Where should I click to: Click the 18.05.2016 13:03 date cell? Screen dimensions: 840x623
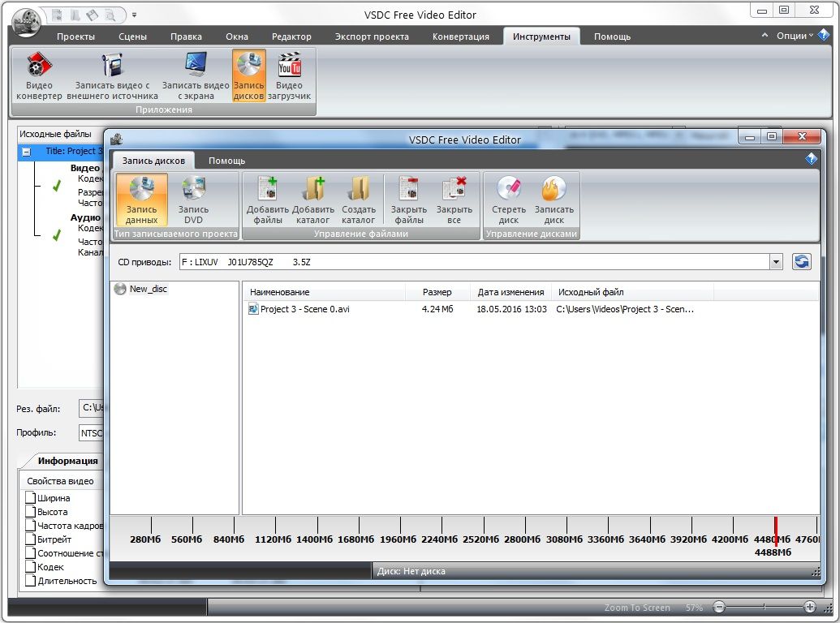click(x=511, y=309)
